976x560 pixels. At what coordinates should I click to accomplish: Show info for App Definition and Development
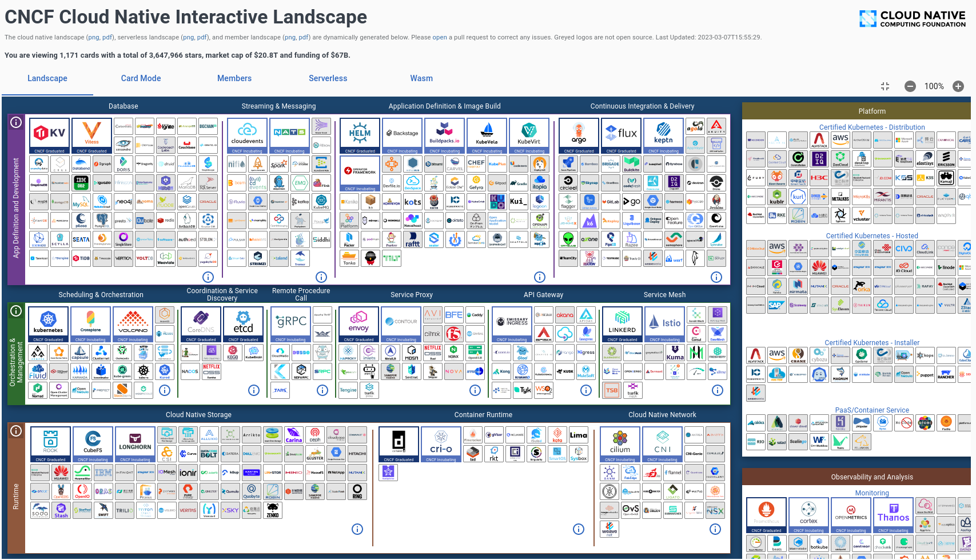pos(17,122)
